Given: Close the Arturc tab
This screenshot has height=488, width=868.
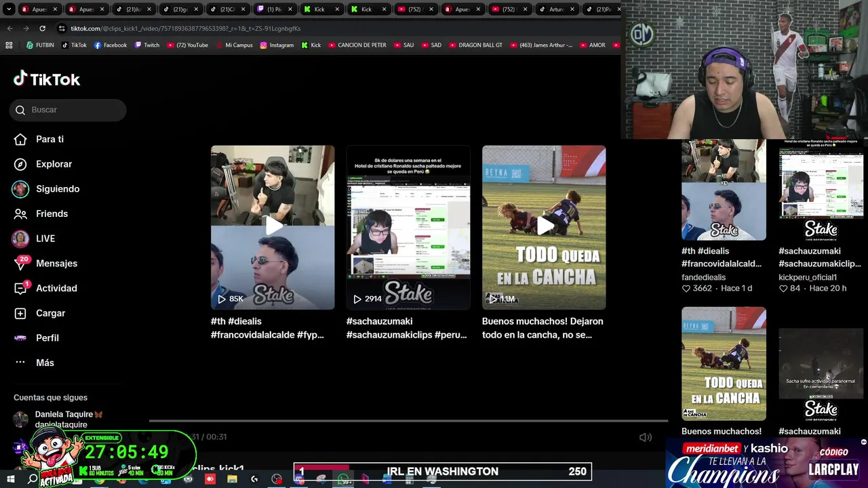Looking at the screenshot, I should (x=572, y=9).
